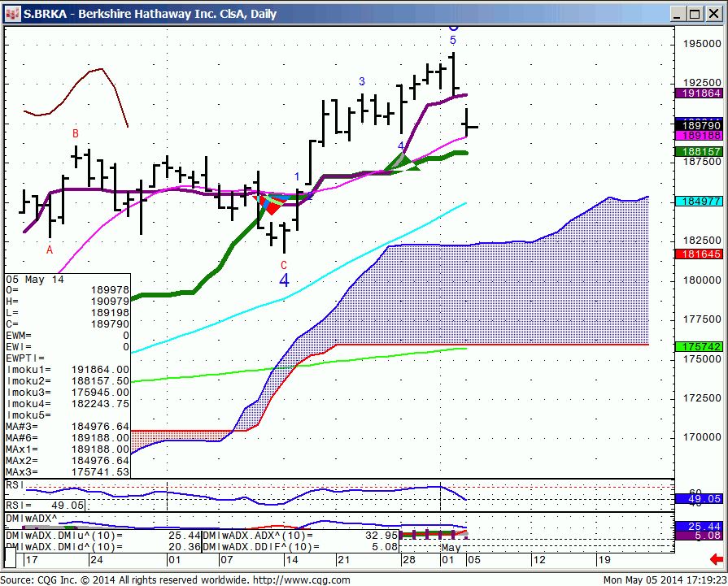Click the 14 date on the time axis

click(x=291, y=559)
